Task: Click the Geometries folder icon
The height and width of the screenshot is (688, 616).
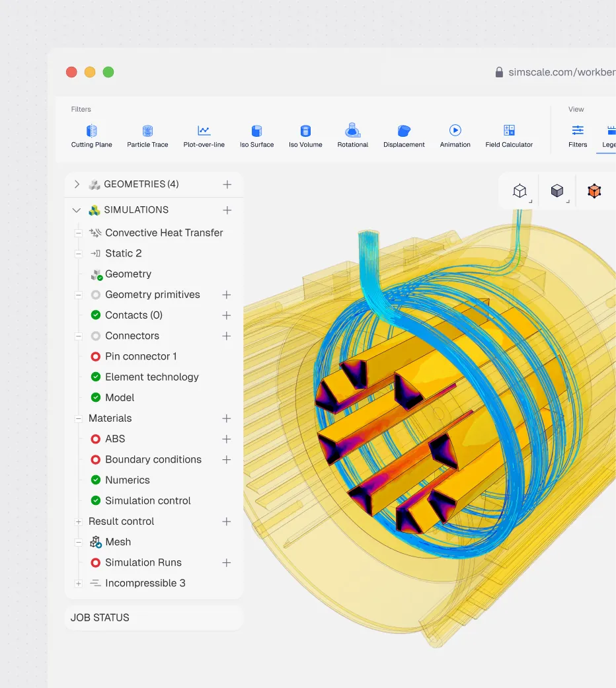Action: pyautogui.click(x=95, y=184)
